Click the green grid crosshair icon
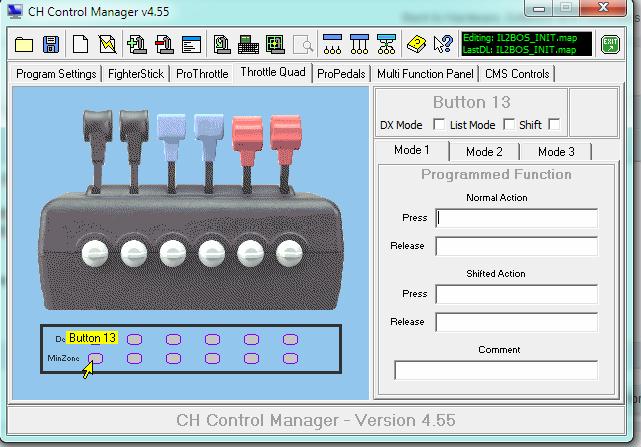 pos(275,44)
